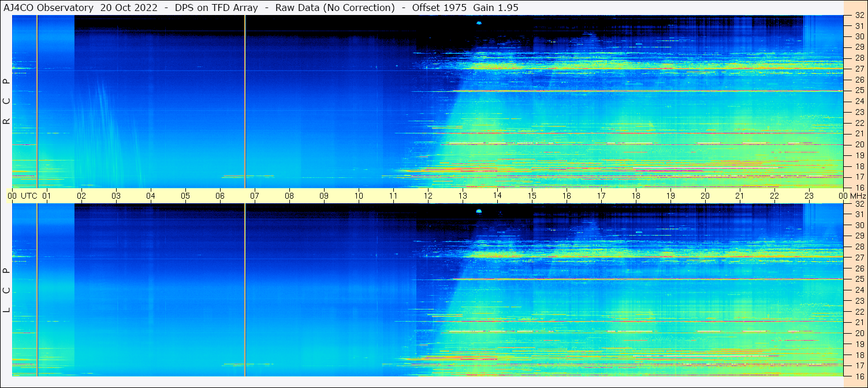Click 25 MHz frequency label on lower scale
868x388 pixels.
[859, 279]
